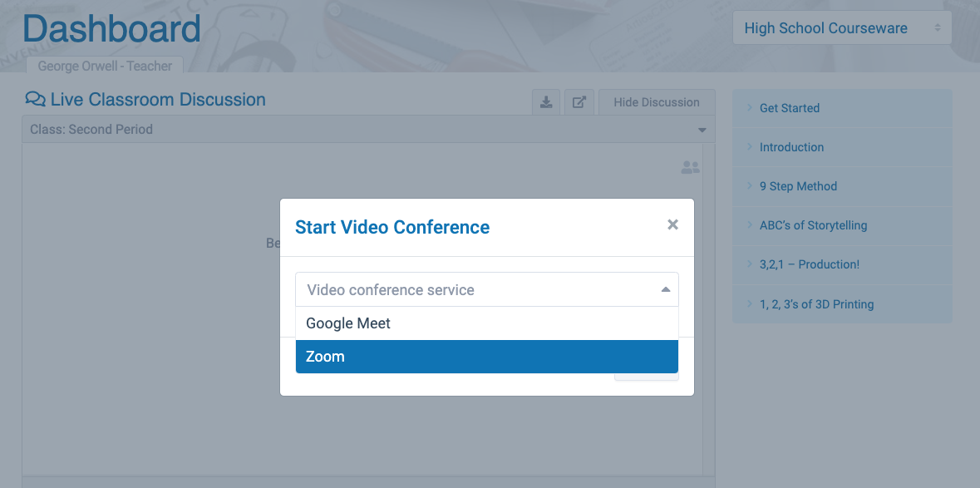Image resolution: width=980 pixels, height=488 pixels.
Task: Click the Hide Discussion button
Action: click(x=657, y=102)
